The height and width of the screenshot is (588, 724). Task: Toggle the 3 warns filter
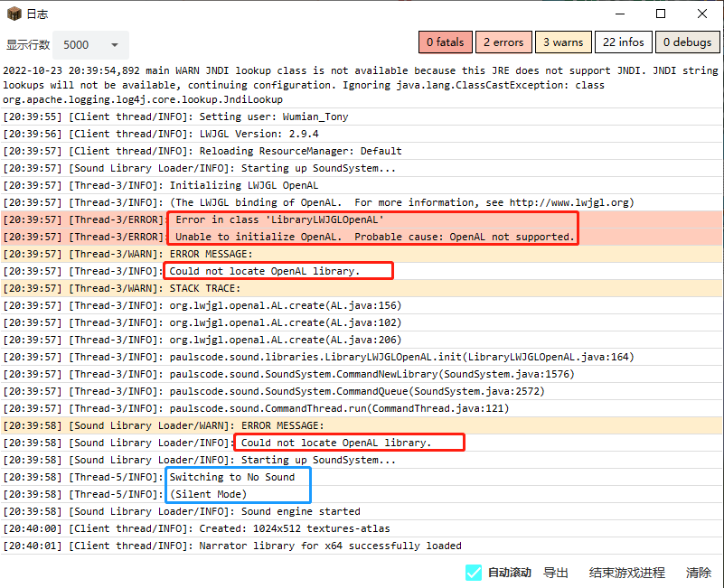coord(563,42)
